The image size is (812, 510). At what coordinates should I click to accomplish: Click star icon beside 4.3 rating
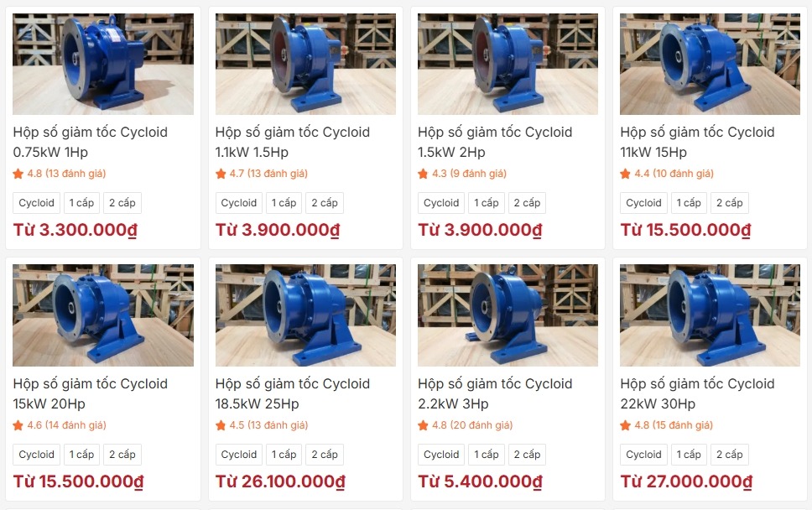pos(423,174)
